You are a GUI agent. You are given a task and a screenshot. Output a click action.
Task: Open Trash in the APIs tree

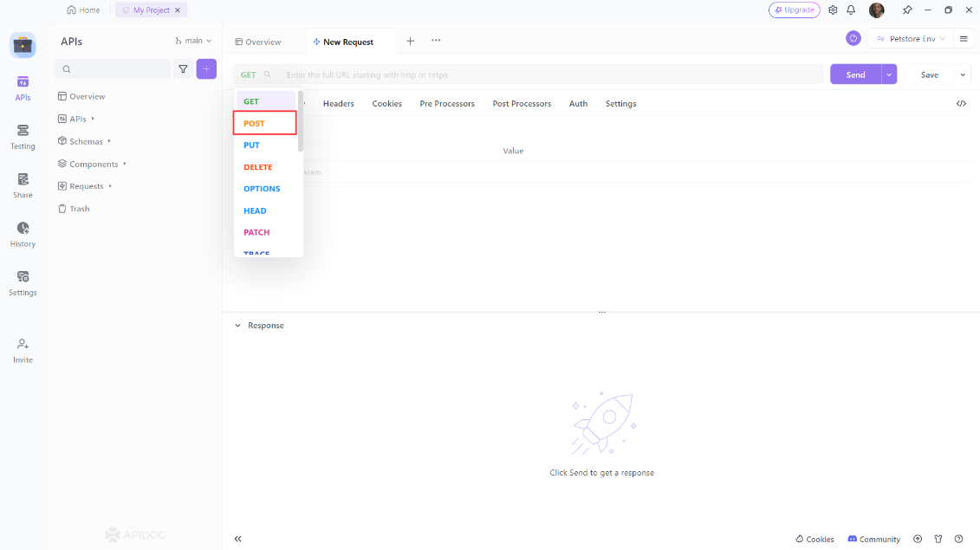point(74,209)
